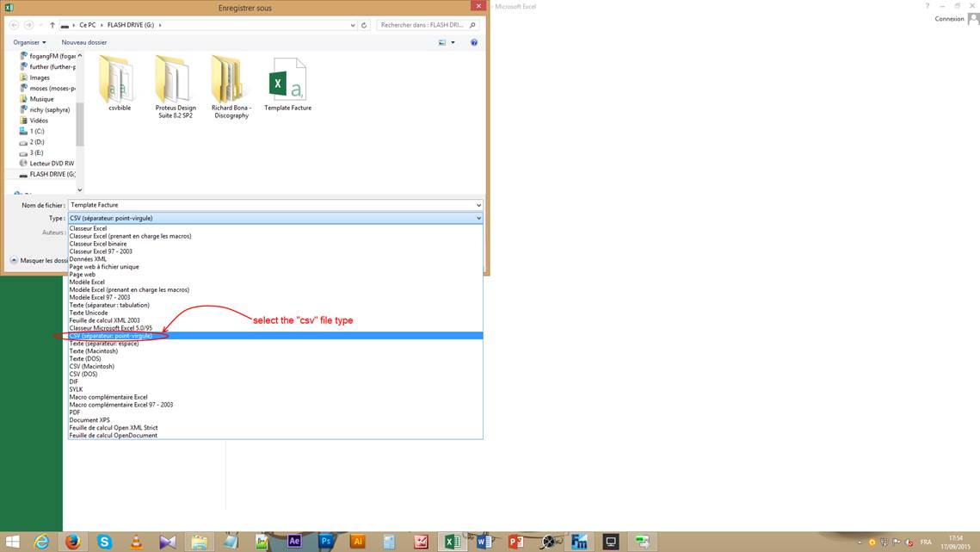The image size is (980, 552).
Task: Click Nouveau dossier button
Action: [x=83, y=42]
